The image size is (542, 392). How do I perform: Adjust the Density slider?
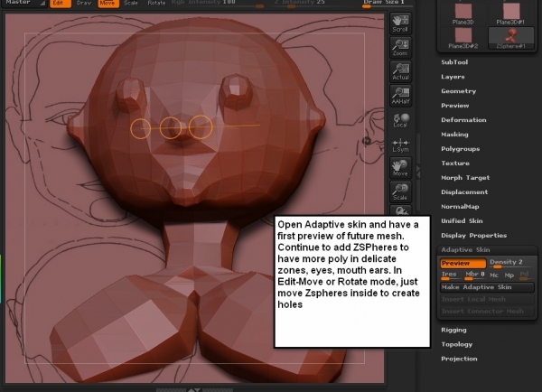pos(511,263)
